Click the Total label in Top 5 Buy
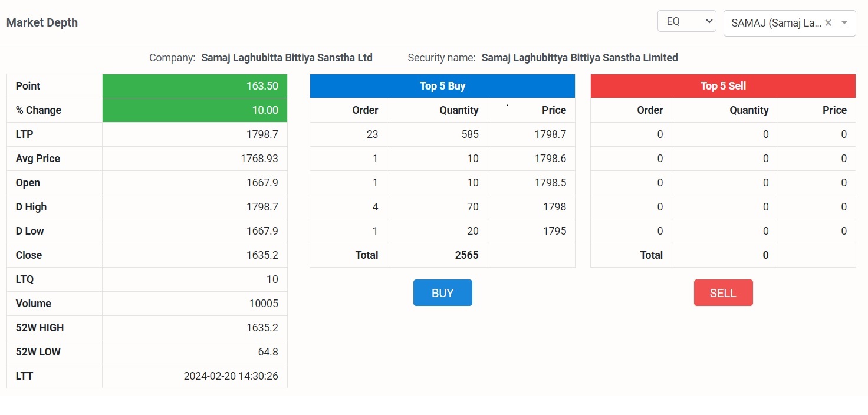 (x=366, y=255)
